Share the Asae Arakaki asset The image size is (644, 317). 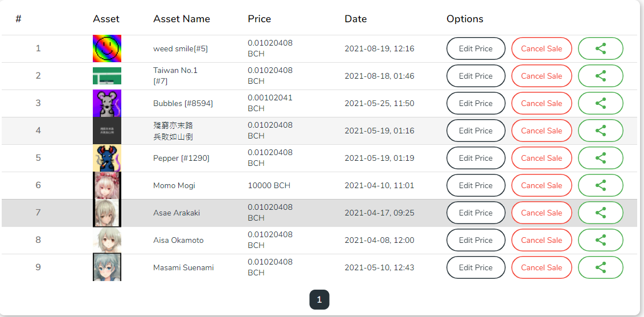[x=601, y=213]
